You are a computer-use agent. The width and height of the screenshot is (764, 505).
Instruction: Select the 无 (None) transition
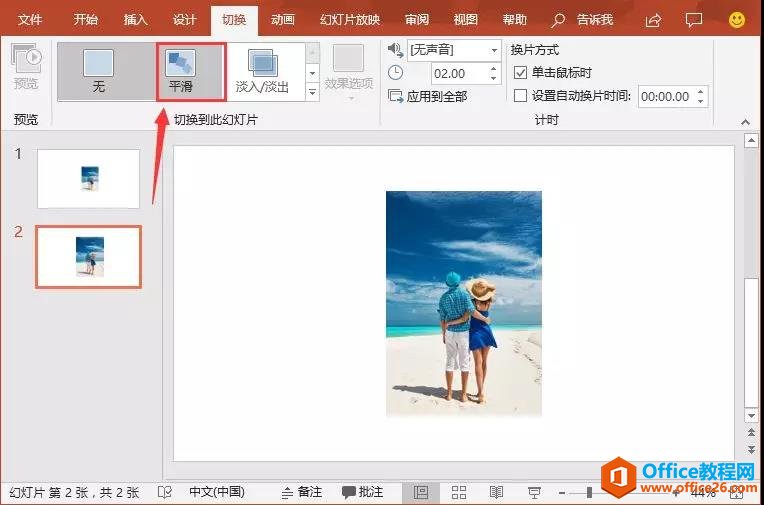click(99, 71)
